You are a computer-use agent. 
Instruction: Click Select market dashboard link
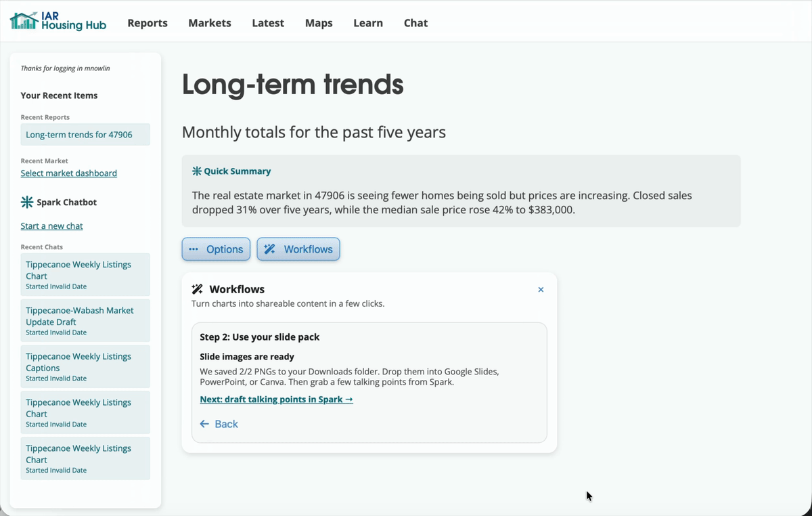click(x=69, y=173)
